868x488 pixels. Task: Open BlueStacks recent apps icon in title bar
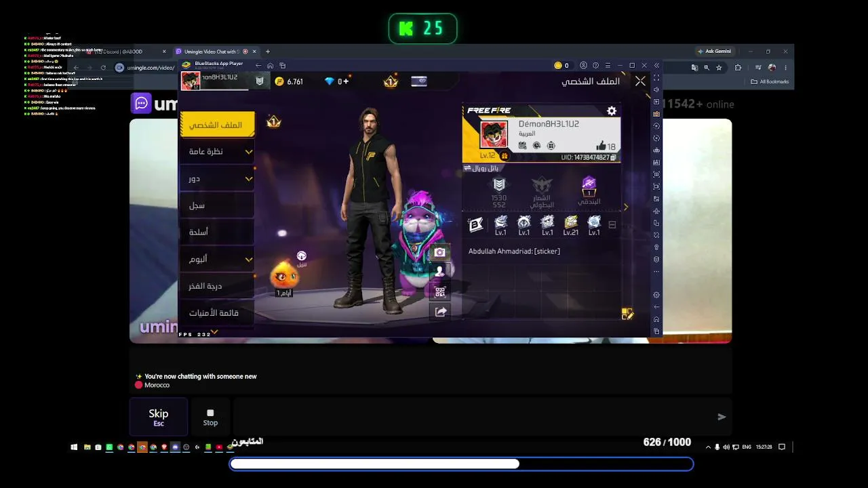click(x=283, y=66)
